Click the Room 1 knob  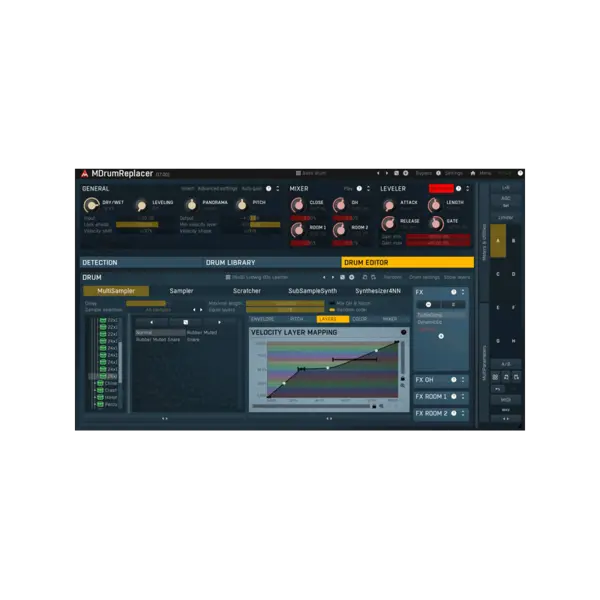[298, 230]
